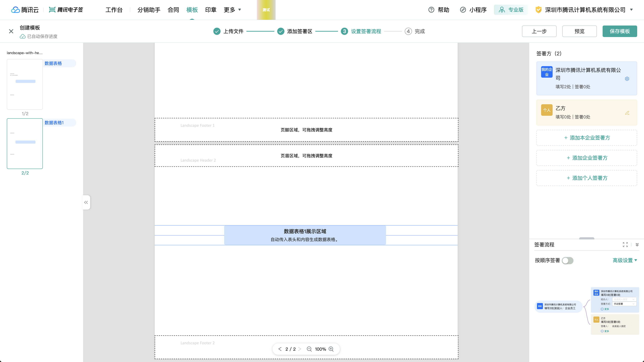This screenshot has width=644, height=362.
Task: Open the 印章 tab
Action: click(211, 10)
